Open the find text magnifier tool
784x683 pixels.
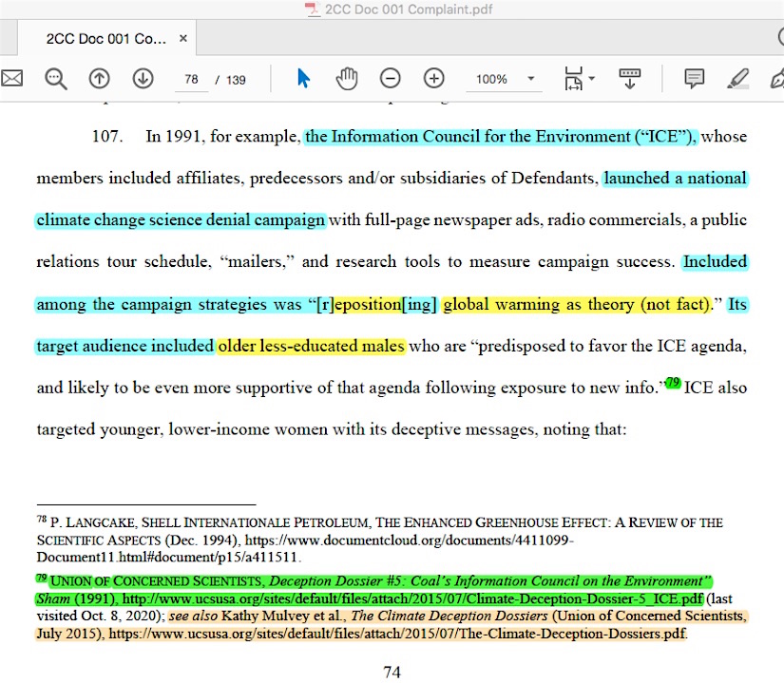click(x=56, y=79)
